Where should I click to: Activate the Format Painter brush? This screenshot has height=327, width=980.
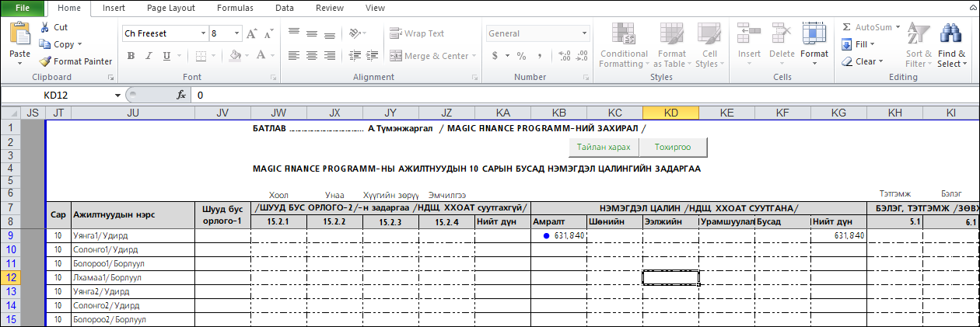point(44,61)
